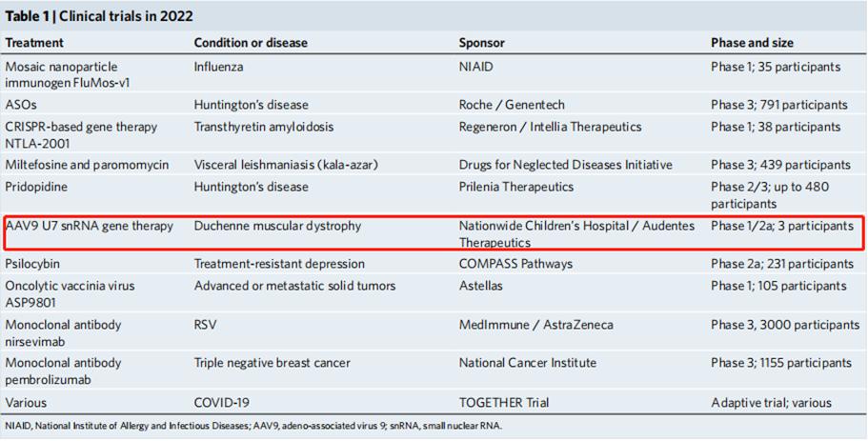Select the Sponsor column header
This screenshot has width=868, height=441.
(482, 43)
